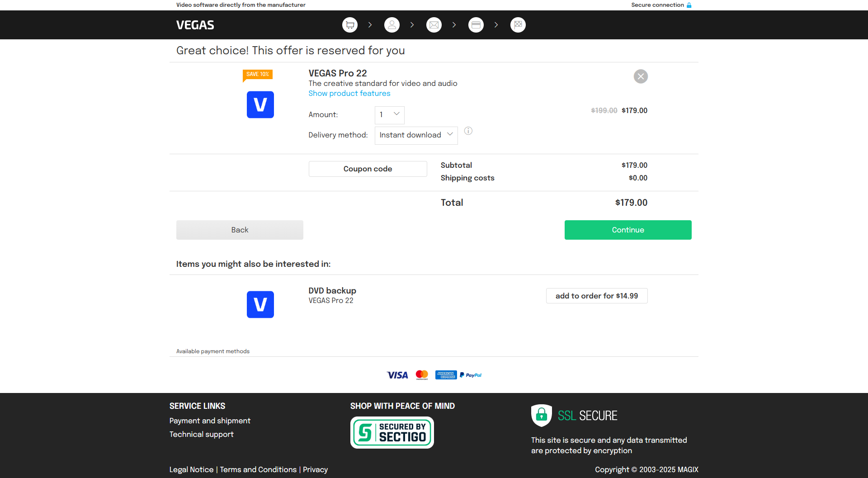Open the Amount quantity dropdown

[x=389, y=115]
